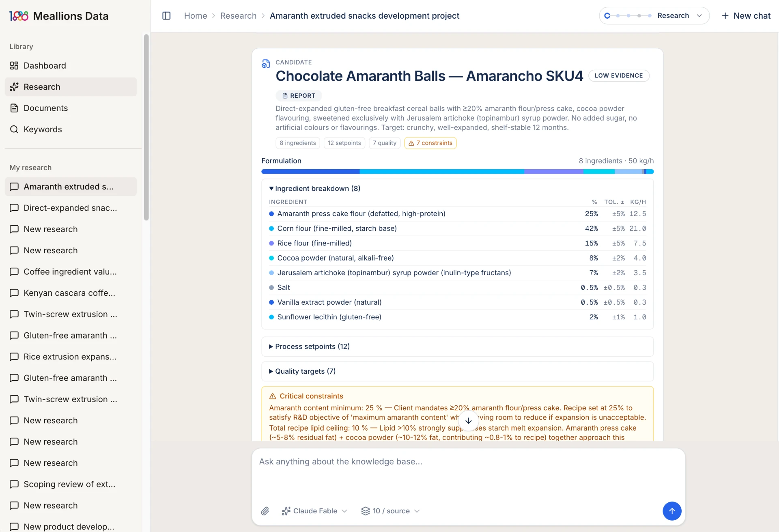The height and width of the screenshot is (532, 779).
Task: Click the Dashboard grid icon
Action: coord(14,65)
